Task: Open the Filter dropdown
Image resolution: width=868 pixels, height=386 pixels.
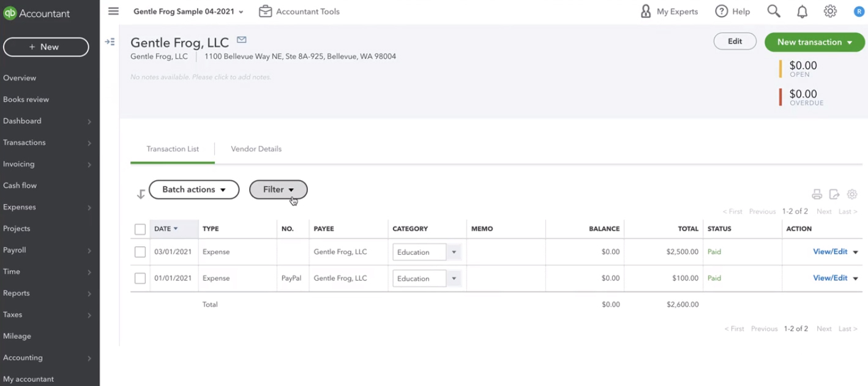Action: pos(279,190)
